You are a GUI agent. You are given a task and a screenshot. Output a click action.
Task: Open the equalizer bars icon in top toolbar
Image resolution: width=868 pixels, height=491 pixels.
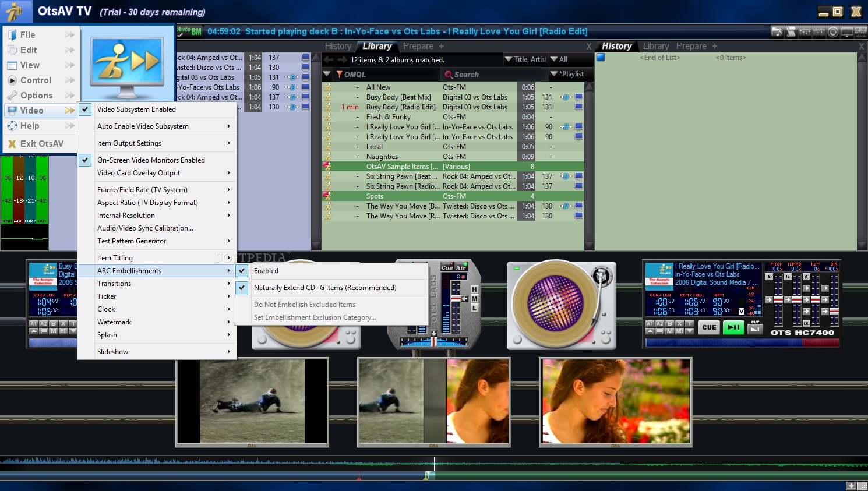(x=819, y=31)
